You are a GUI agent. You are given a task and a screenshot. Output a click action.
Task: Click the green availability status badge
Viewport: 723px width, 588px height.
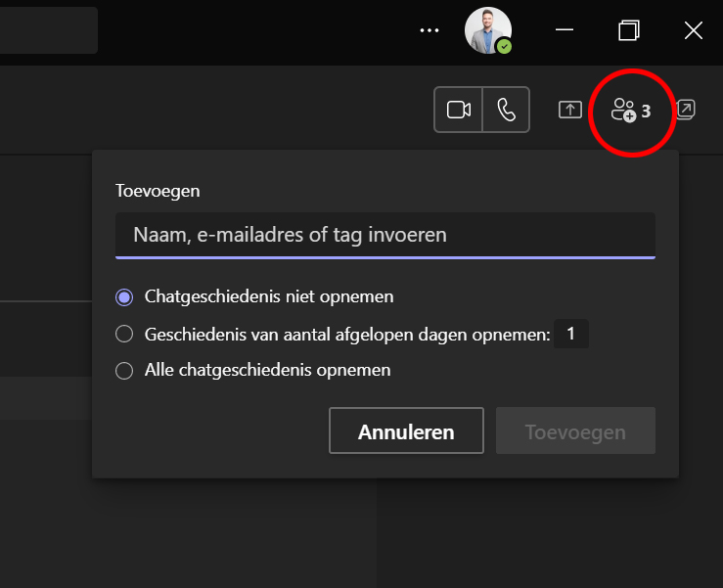(x=504, y=46)
